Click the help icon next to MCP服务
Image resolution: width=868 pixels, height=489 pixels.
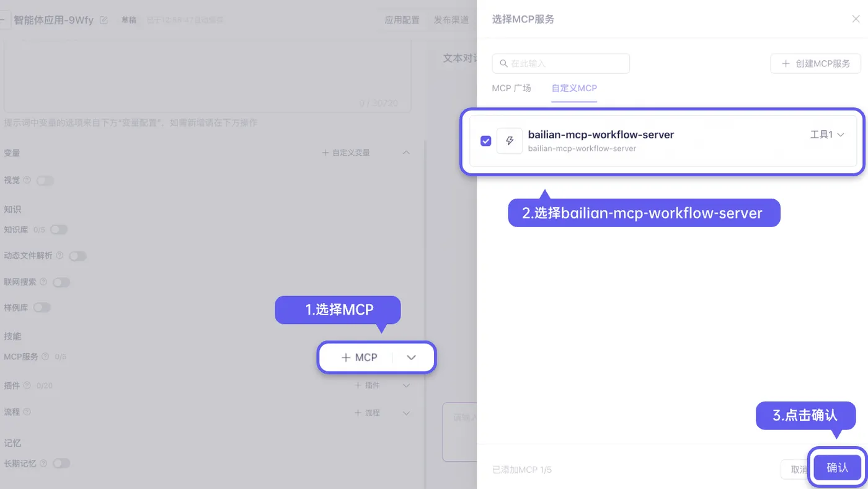(x=46, y=357)
